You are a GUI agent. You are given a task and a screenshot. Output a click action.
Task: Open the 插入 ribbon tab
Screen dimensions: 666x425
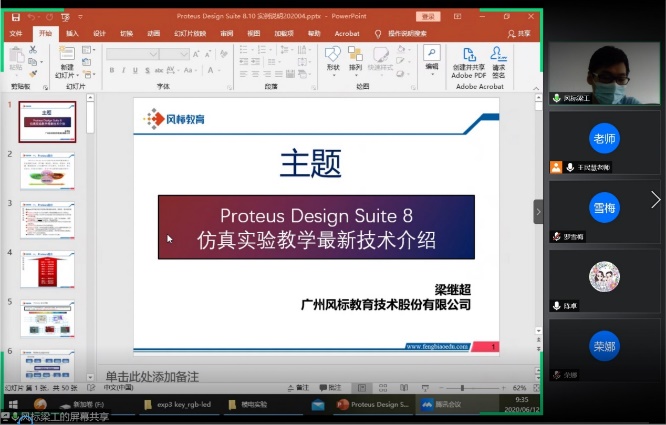(x=72, y=33)
